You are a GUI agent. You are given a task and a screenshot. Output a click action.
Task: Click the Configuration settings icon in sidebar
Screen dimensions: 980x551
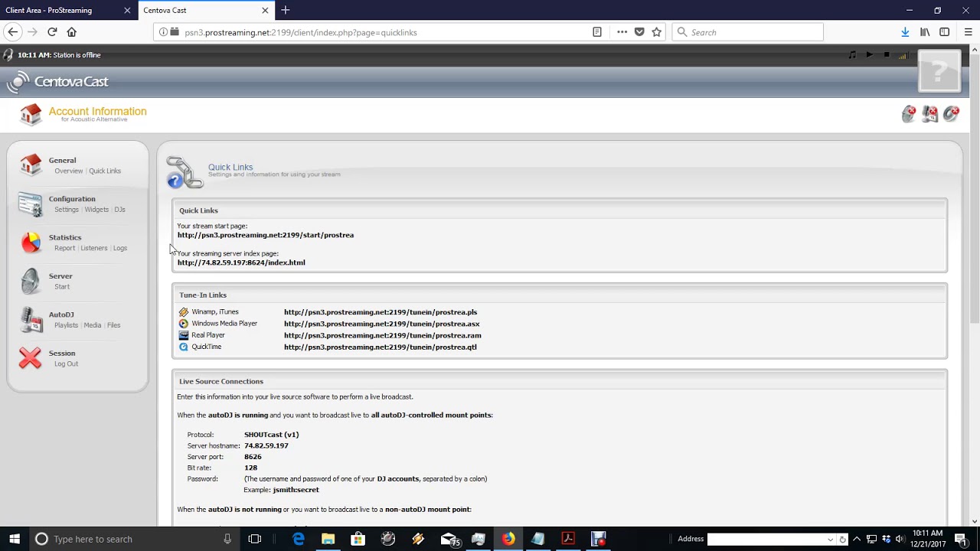point(31,204)
